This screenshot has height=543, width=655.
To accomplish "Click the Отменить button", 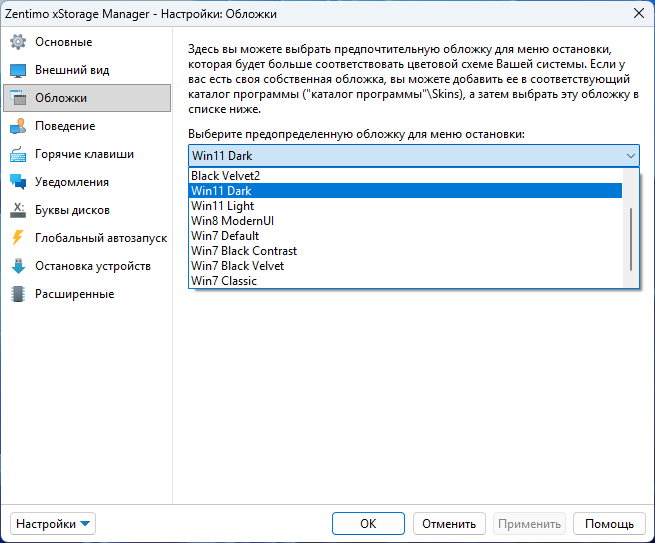I will 448,523.
